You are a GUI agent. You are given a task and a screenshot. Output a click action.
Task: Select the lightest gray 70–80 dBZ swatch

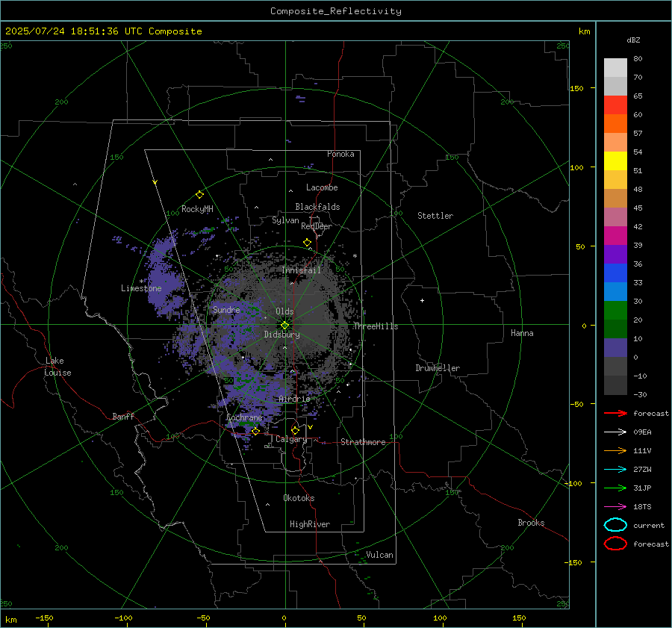coord(615,68)
